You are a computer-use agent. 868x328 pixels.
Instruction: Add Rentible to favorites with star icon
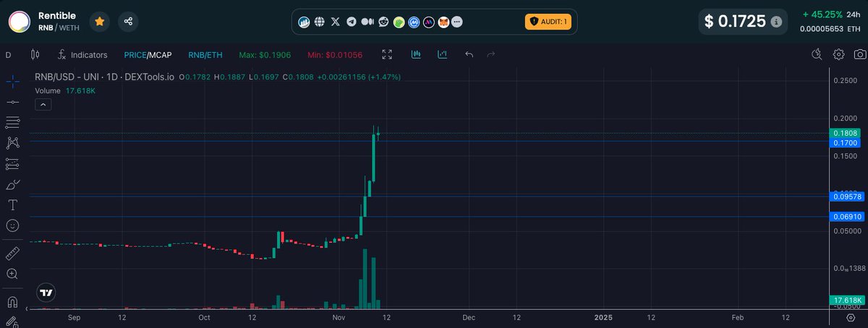[99, 22]
